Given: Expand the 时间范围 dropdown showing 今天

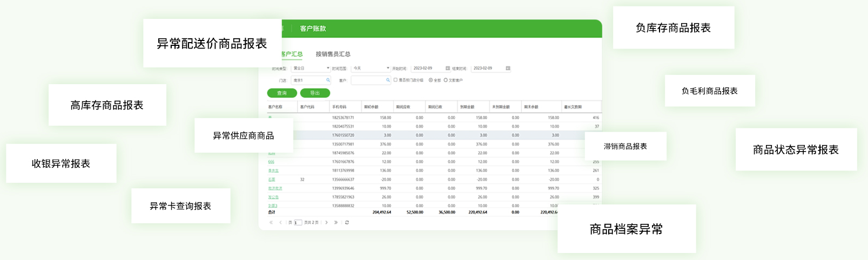Looking at the screenshot, I should (371, 69).
